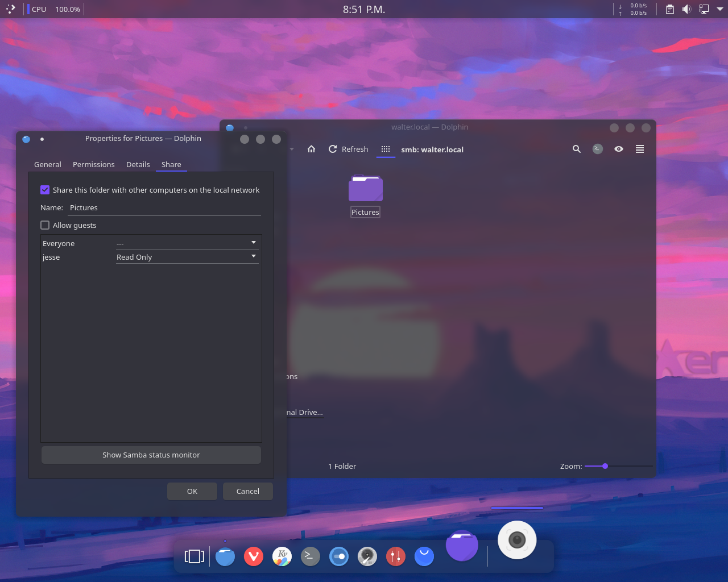Image resolution: width=728 pixels, height=582 pixels.
Task: Cancel the Properties for Pictures dialog
Action: point(248,491)
